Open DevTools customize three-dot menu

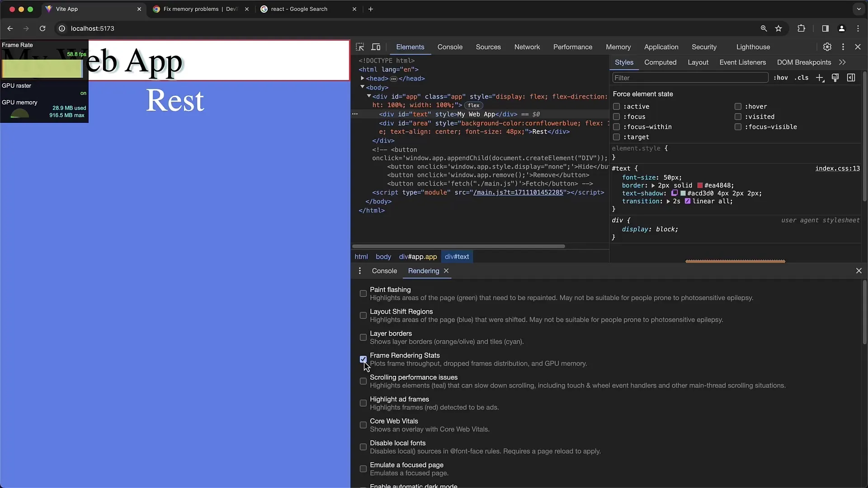[843, 47]
